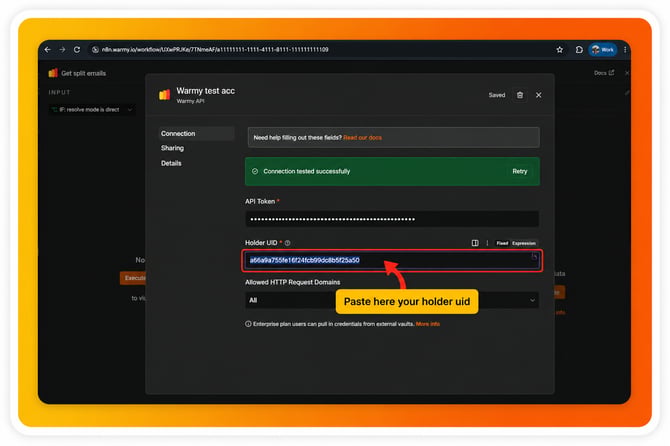Click the Warmy test acc credential name
The height and width of the screenshot is (446, 670).
point(206,91)
